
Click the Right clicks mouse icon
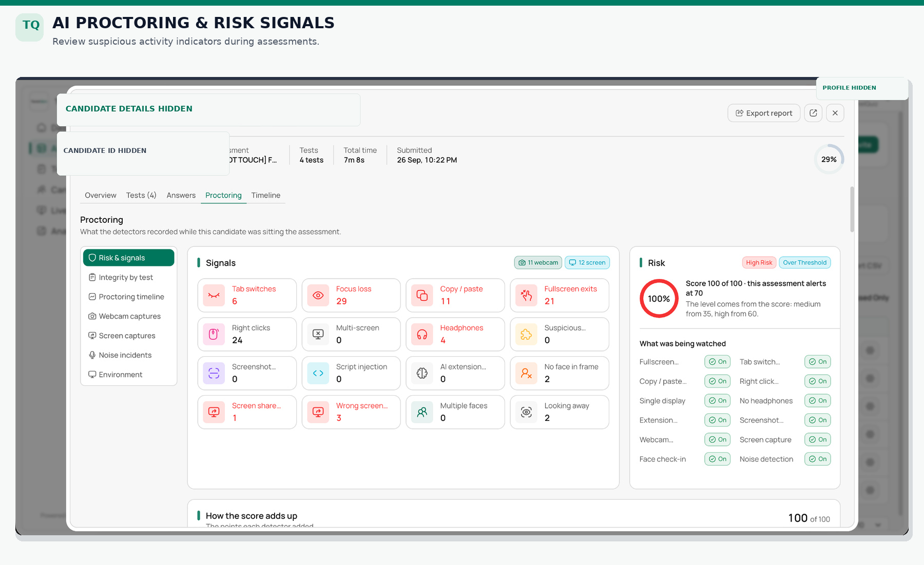coord(214,335)
